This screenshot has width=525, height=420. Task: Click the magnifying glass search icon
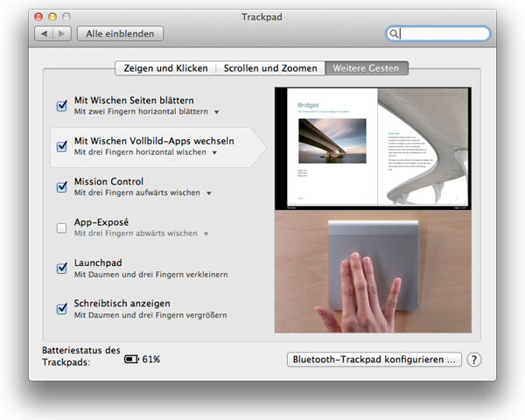tap(395, 34)
